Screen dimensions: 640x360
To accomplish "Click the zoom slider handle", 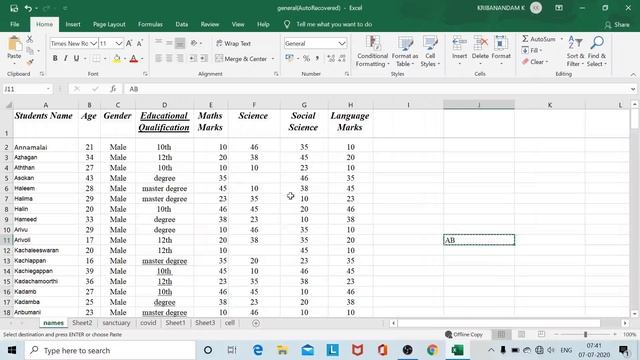I will point(585,334).
